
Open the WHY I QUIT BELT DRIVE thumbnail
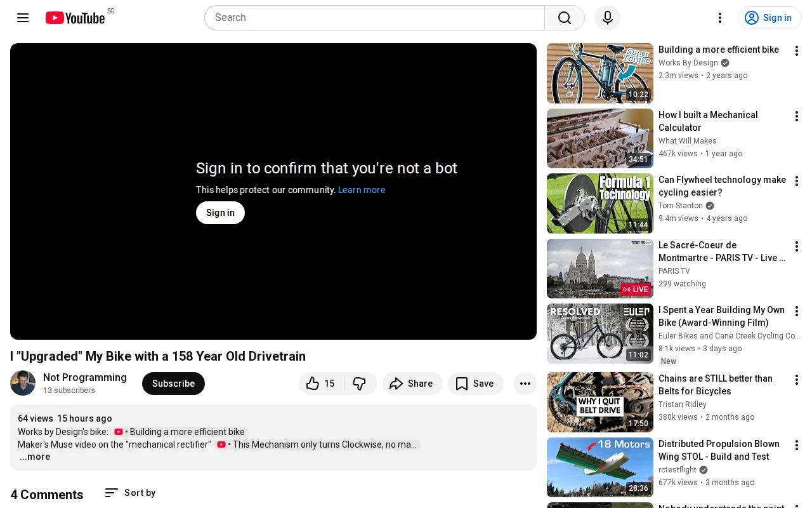(x=600, y=402)
